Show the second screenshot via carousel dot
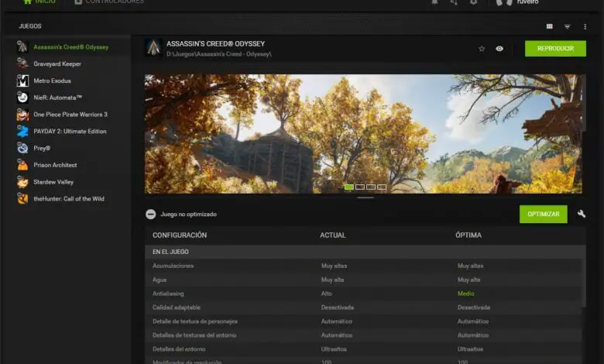 (x=360, y=187)
